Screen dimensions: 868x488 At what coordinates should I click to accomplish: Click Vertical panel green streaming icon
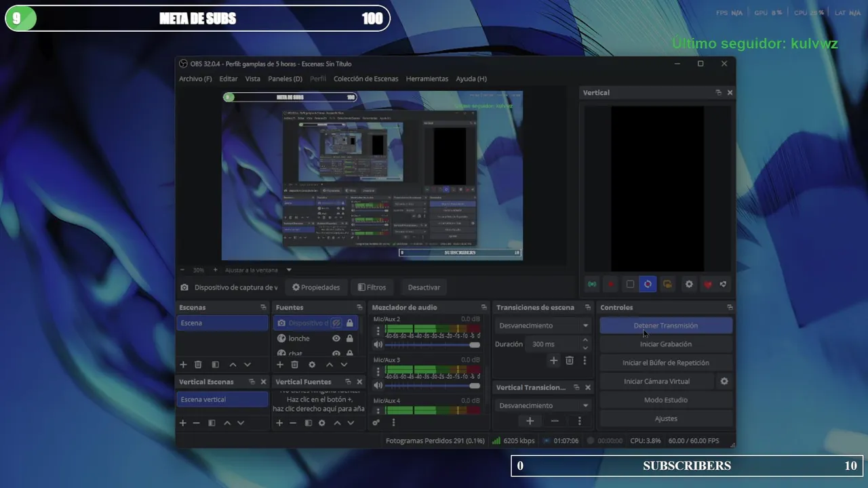point(593,284)
